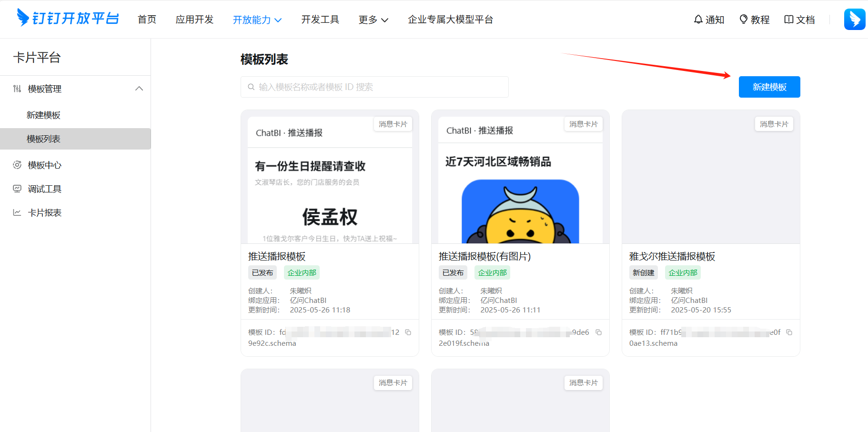The image size is (868, 432).
Task: Open the documentation book icon
Action: [x=789, y=20]
